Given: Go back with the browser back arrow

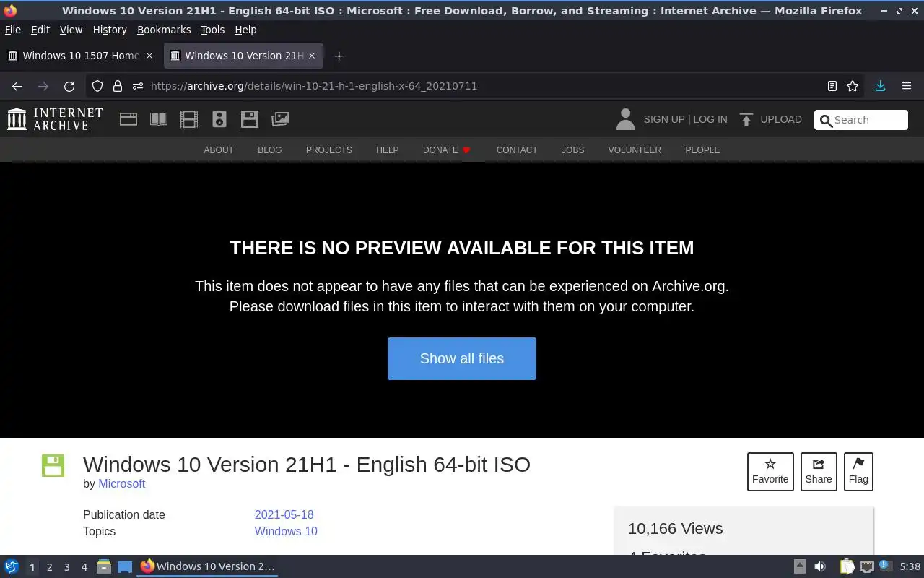Looking at the screenshot, I should pyautogui.click(x=17, y=86).
